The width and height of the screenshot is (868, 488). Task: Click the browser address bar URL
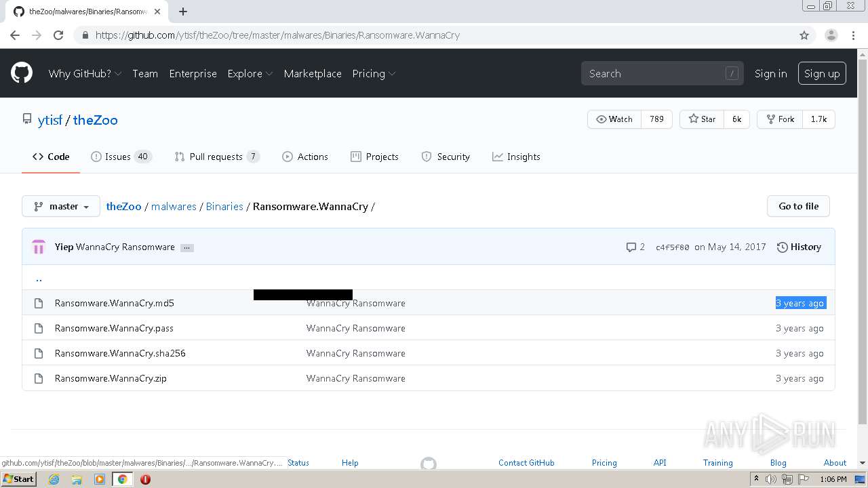point(277,35)
